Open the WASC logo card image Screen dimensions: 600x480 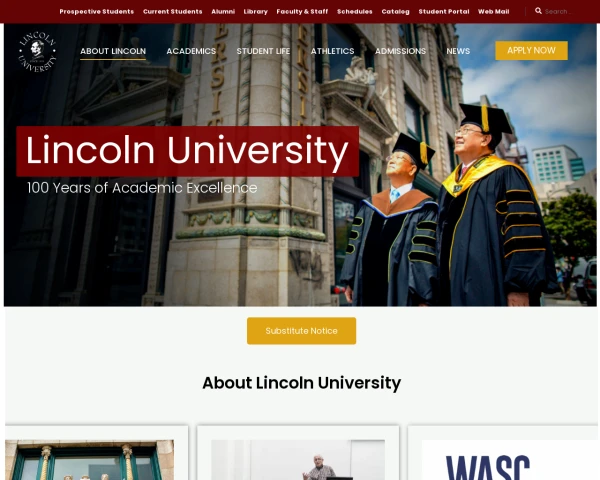(510, 460)
